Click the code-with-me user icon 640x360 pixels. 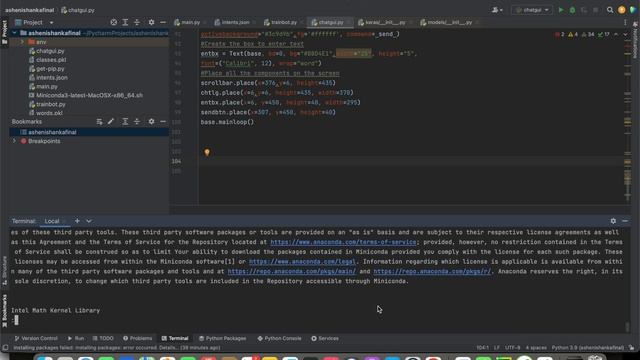(497, 10)
